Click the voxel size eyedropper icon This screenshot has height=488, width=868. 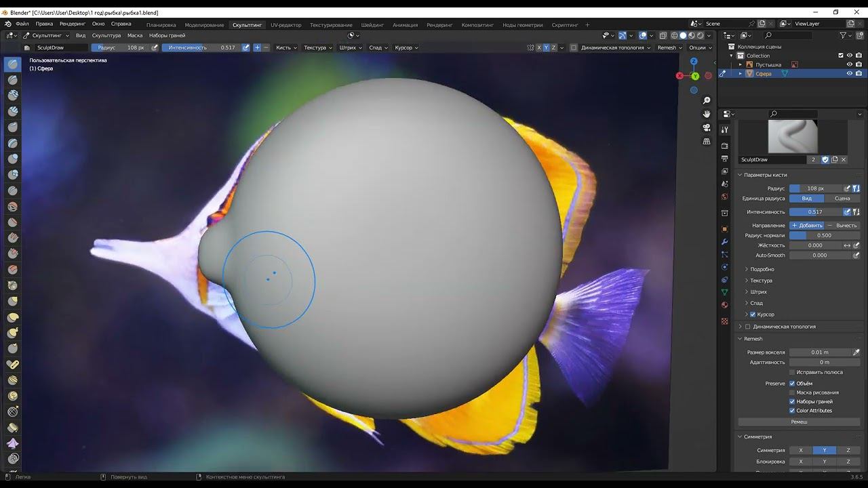(856, 352)
